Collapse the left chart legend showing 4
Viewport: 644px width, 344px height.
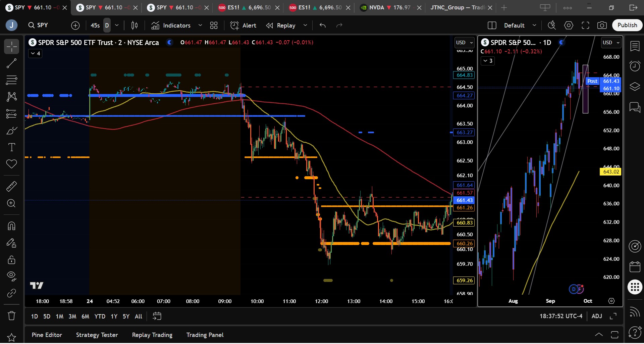click(x=35, y=53)
